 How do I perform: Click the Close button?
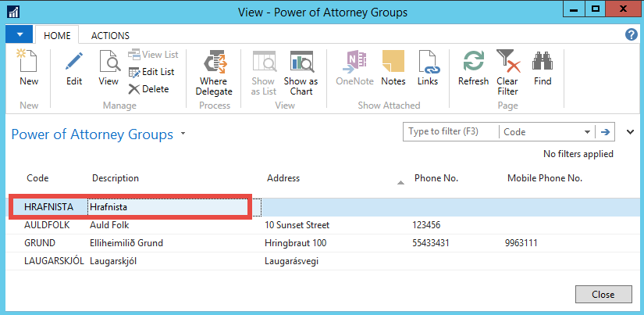point(603,295)
